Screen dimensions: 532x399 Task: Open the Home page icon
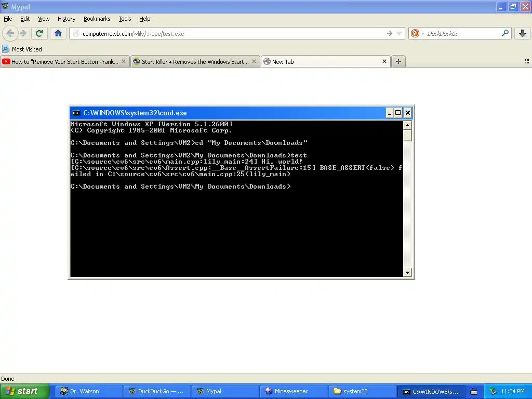click(58, 33)
